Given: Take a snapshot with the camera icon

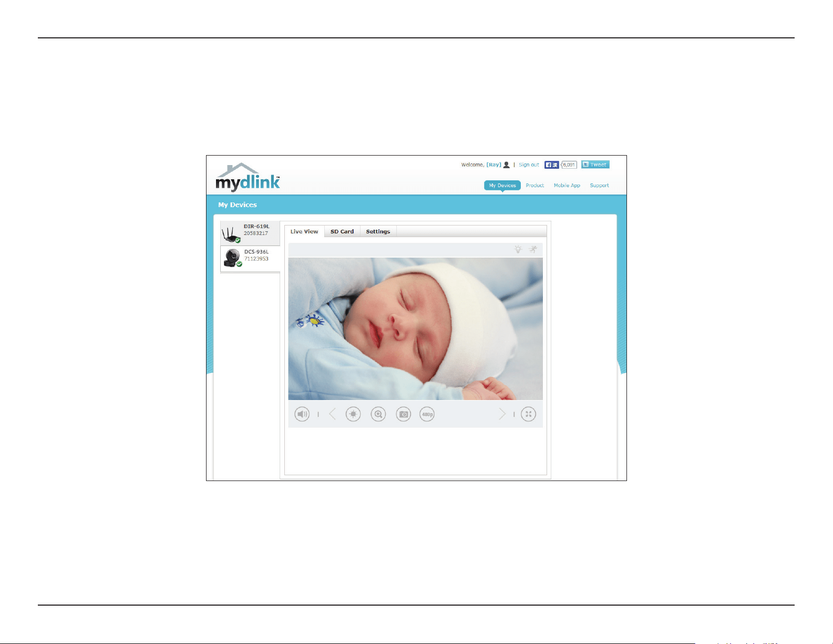Looking at the screenshot, I should point(404,414).
